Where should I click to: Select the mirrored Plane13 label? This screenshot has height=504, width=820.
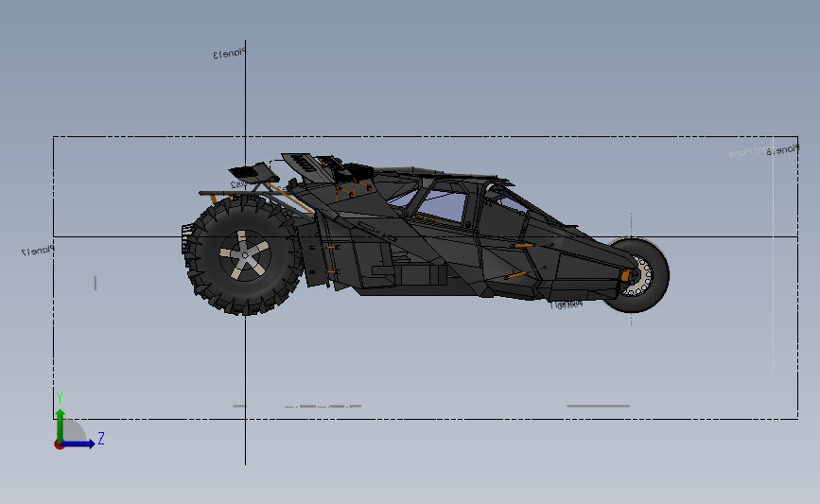coord(229,53)
